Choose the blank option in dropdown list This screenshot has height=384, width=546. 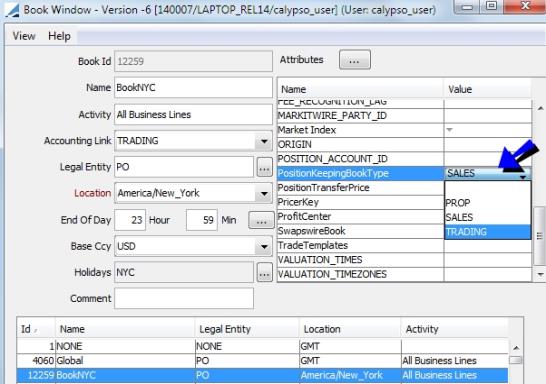pos(488,188)
